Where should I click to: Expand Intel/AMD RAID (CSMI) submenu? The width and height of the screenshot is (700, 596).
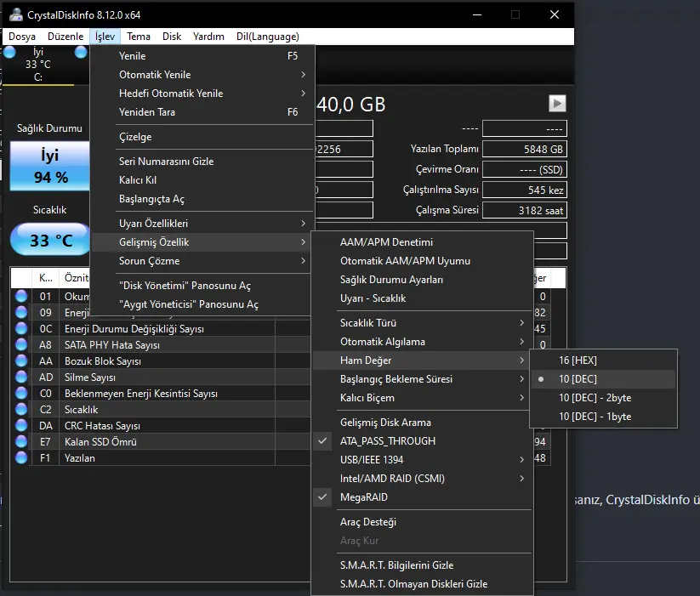[423, 478]
